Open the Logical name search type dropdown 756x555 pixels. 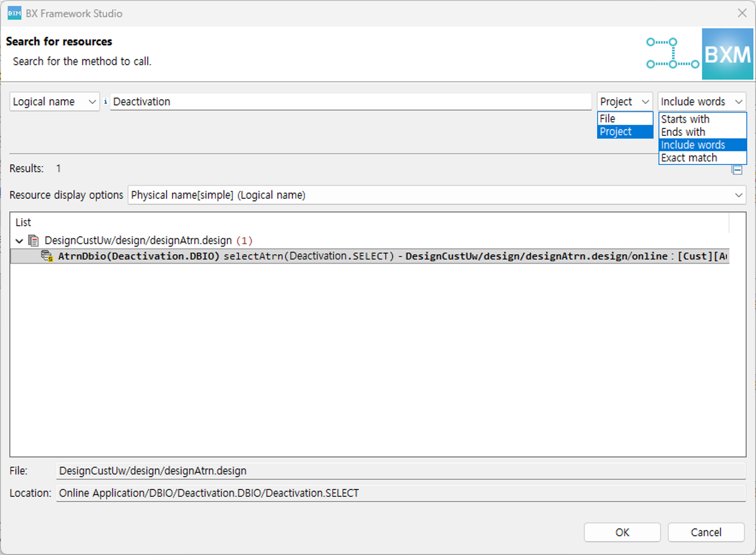(x=54, y=102)
